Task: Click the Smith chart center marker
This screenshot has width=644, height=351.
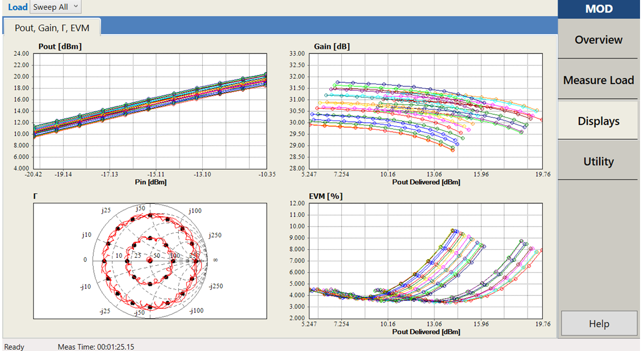Action: (x=150, y=261)
